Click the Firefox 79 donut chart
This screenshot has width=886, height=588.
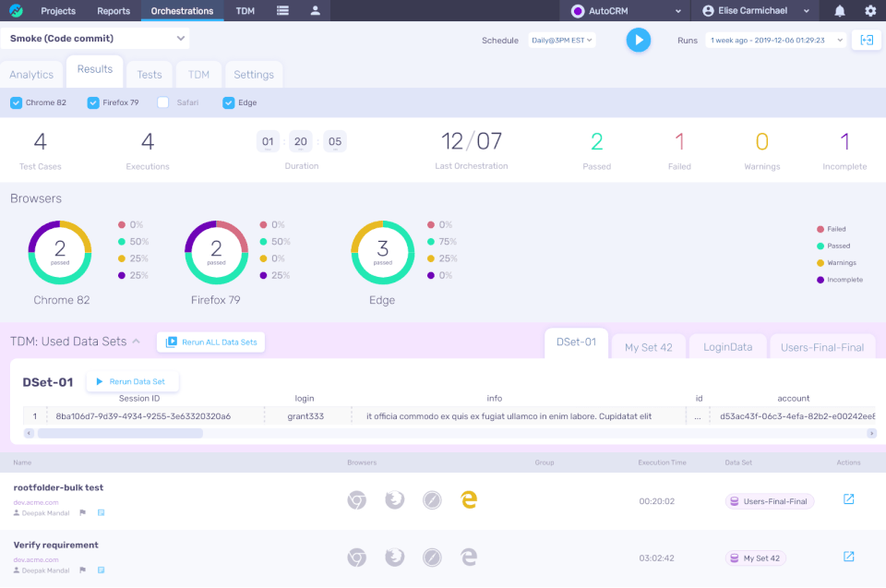216,252
